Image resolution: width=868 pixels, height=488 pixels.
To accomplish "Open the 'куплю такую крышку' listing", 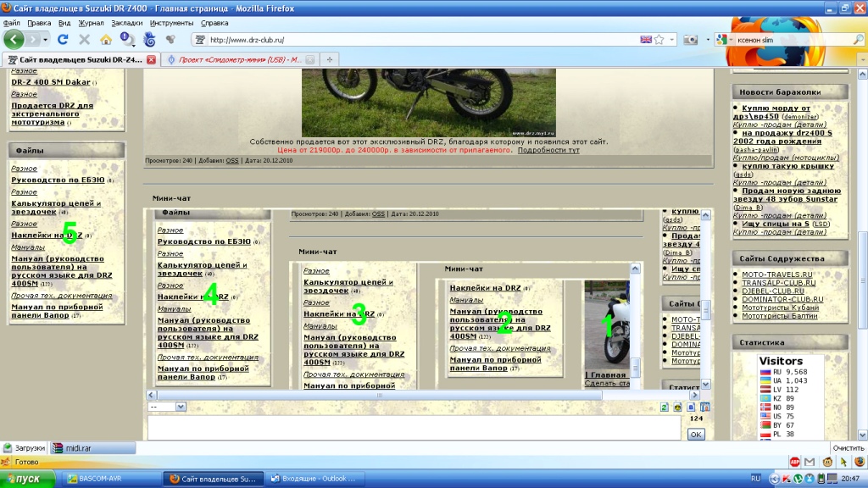I will coord(787,166).
